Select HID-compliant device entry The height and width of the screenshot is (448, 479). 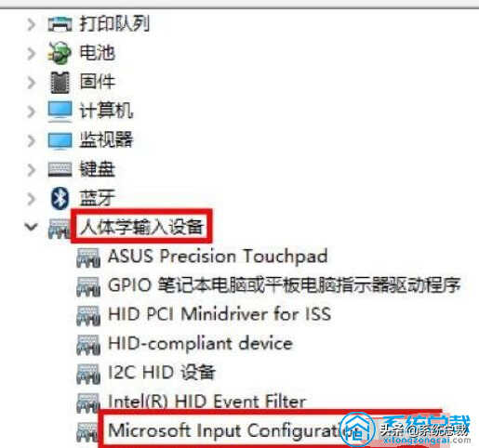pos(200,343)
